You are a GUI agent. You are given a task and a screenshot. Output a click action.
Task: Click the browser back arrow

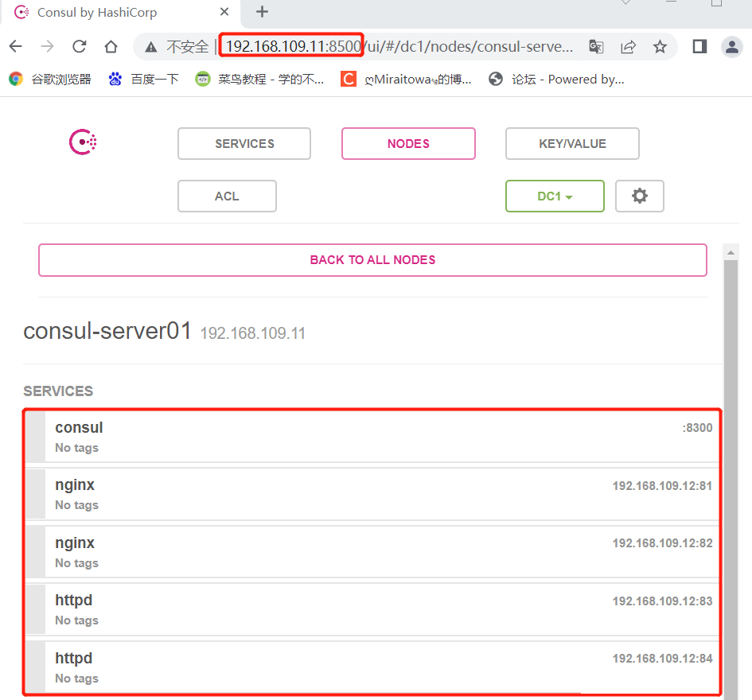tap(16, 46)
